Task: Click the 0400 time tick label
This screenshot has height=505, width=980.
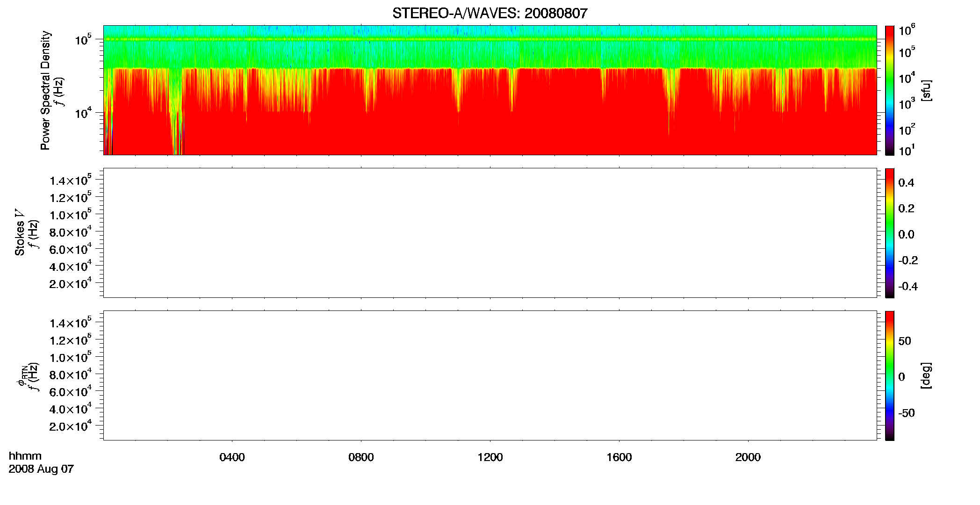Action: [232, 457]
